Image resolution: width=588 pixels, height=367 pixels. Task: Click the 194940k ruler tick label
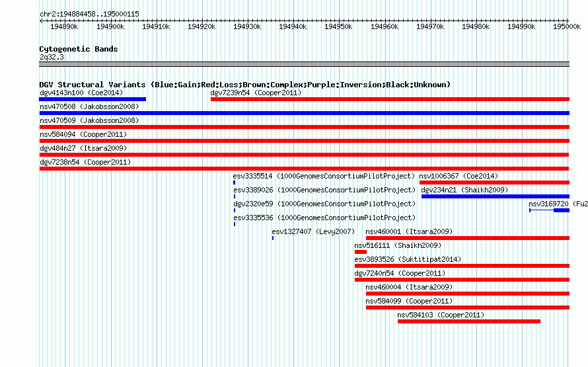coord(293,26)
